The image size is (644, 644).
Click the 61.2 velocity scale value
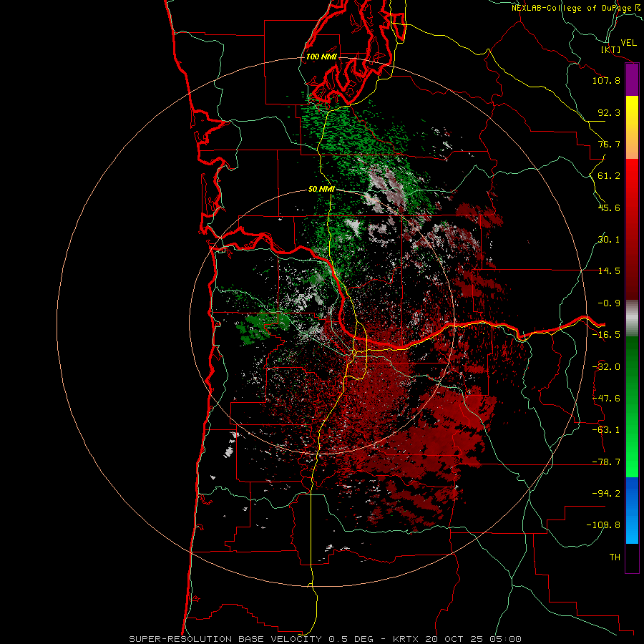pyautogui.click(x=609, y=176)
